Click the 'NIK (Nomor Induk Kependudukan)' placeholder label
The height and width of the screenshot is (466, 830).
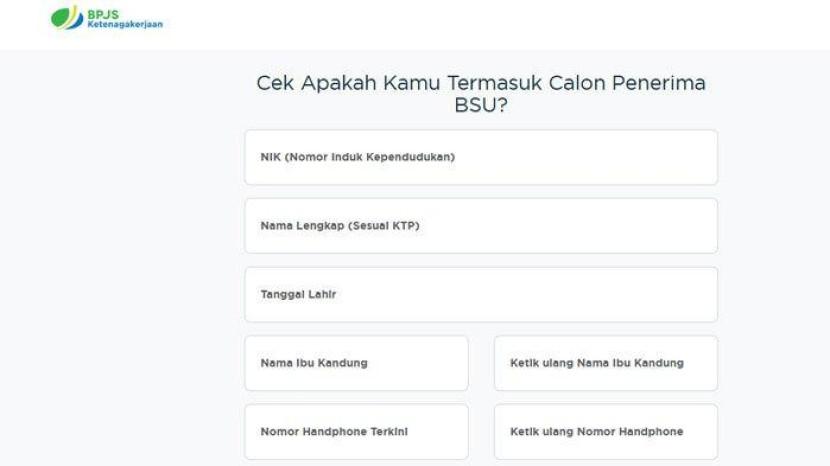[x=359, y=157]
